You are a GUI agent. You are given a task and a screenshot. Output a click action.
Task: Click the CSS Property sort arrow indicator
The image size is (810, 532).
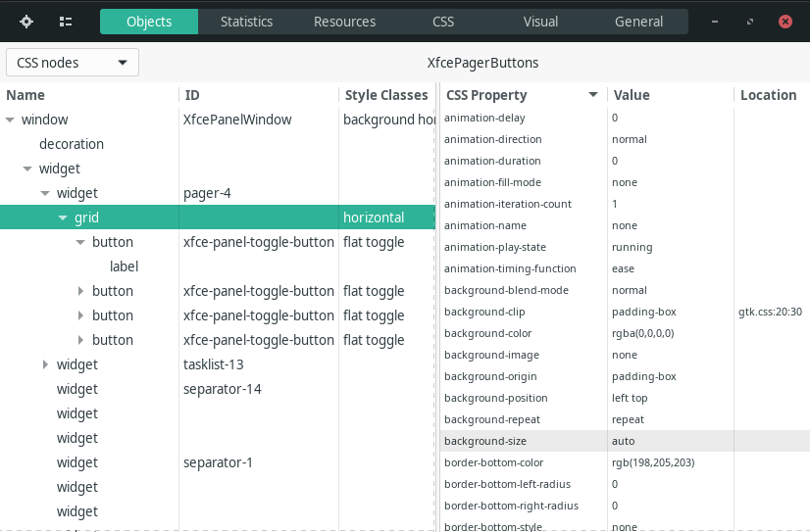[x=593, y=95]
